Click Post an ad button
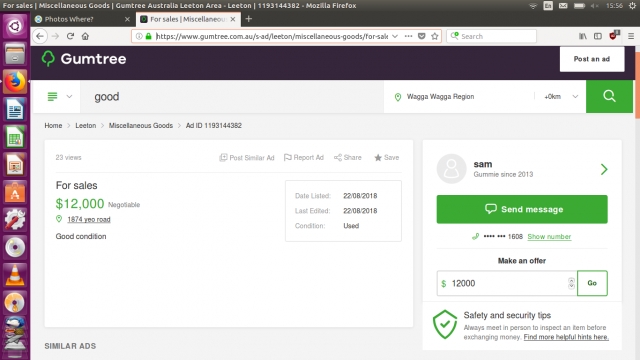This screenshot has height=360, width=640. click(591, 59)
